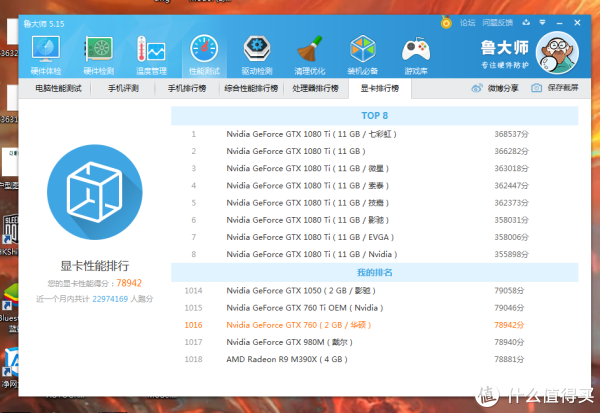Screen dimensions: 600x413
Task: Click rank number 1016
Action: (x=193, y=325)
